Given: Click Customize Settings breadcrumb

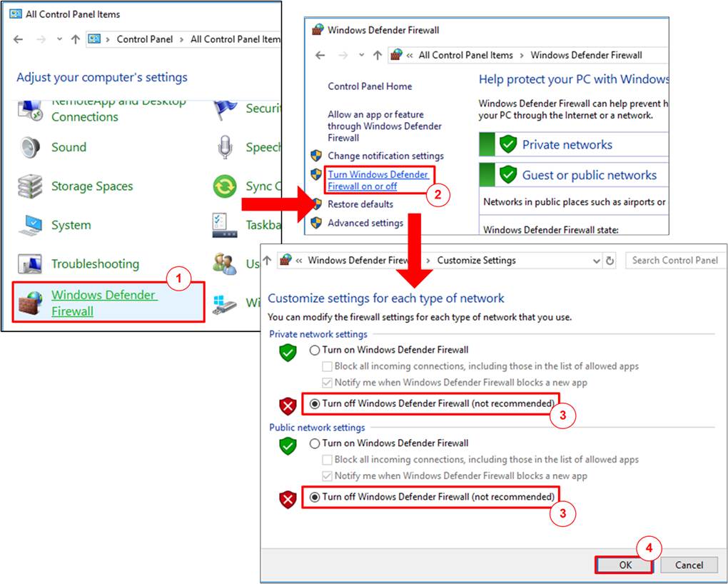Looking at the screenshot, I should point(476,261).
